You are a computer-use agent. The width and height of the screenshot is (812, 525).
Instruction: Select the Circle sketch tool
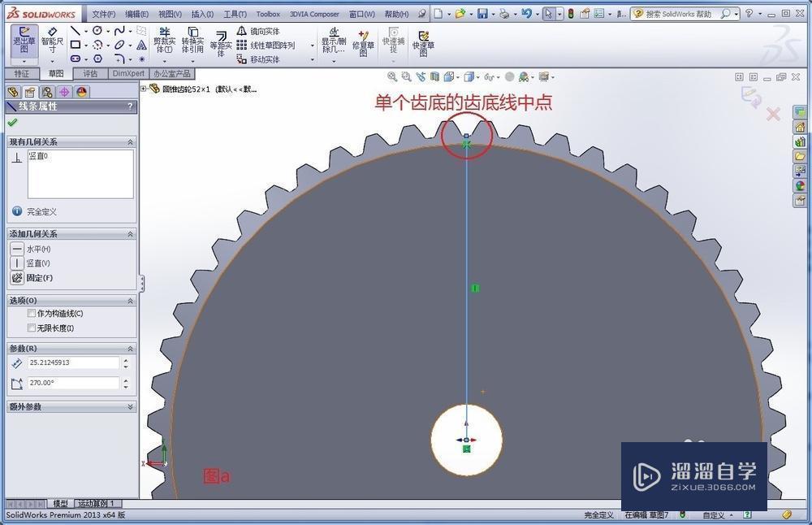tap(97, 31)
